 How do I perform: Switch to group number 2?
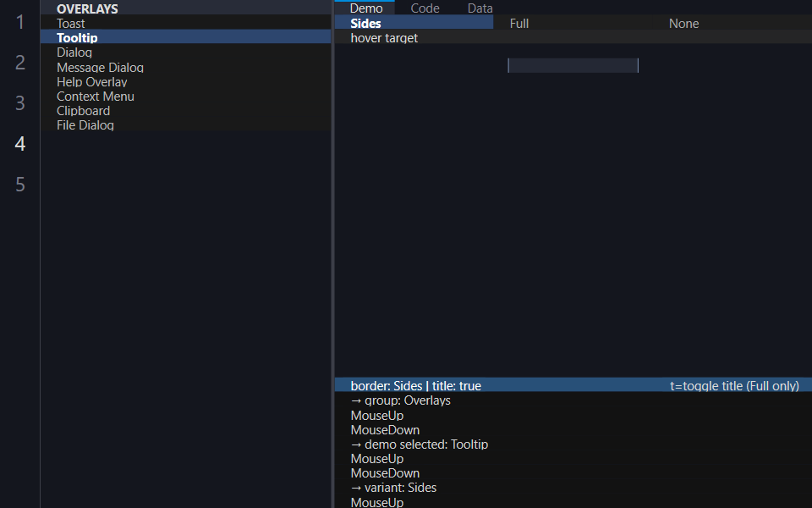click(20, 62)
